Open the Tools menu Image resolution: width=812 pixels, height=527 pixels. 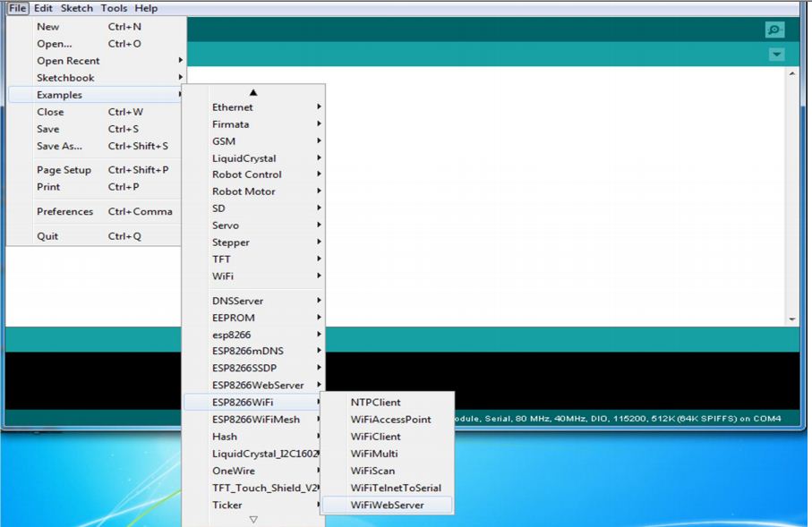[113, 8]
